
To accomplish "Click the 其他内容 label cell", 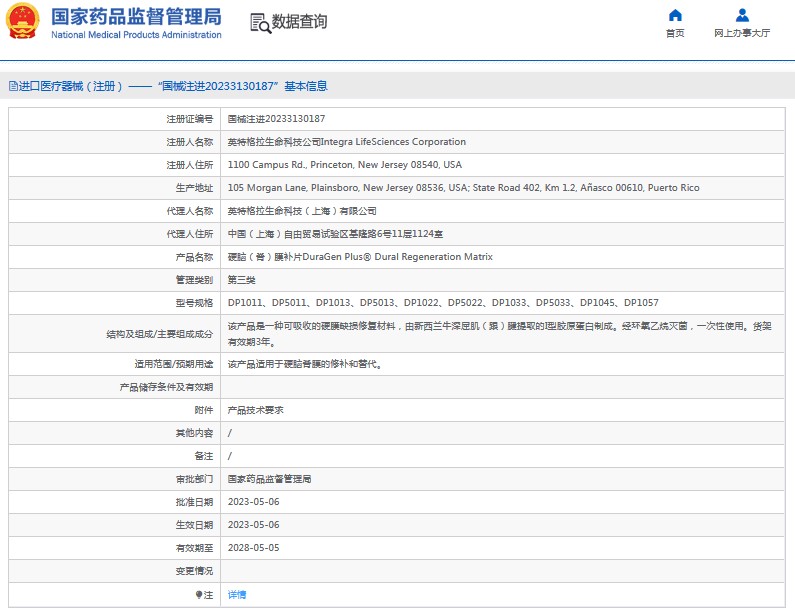I will [115, 433].
